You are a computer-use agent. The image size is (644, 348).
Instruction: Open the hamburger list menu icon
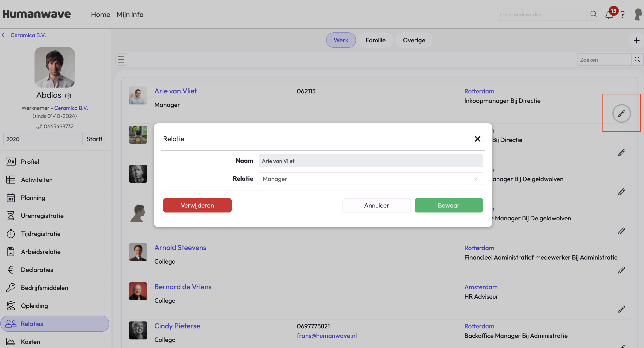pyautogui.click(x=121, y=59)
